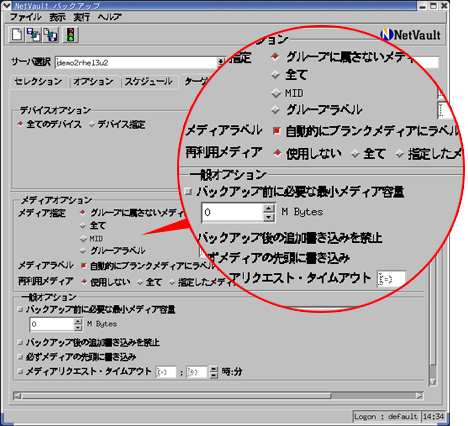Open the オプション tab
Screen dimensions: 468x426
93,82
